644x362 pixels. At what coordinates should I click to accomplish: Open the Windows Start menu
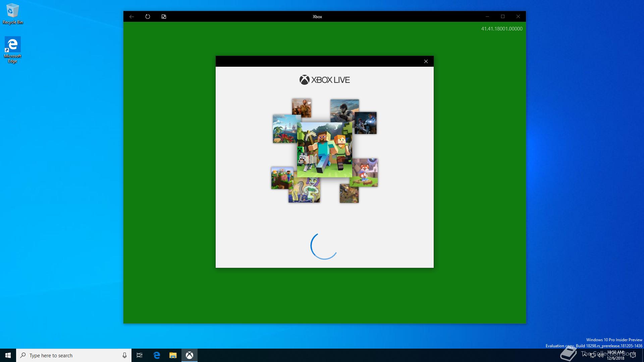8,355
